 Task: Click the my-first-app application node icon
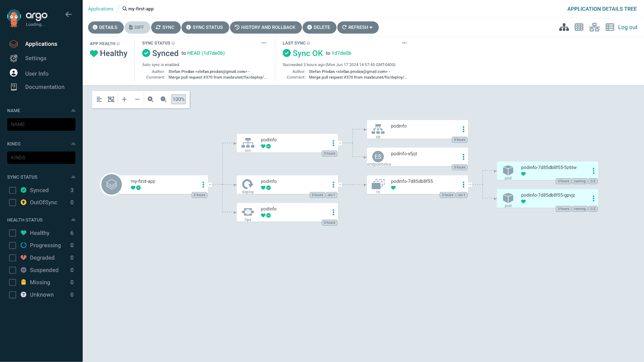pos(111,185)
